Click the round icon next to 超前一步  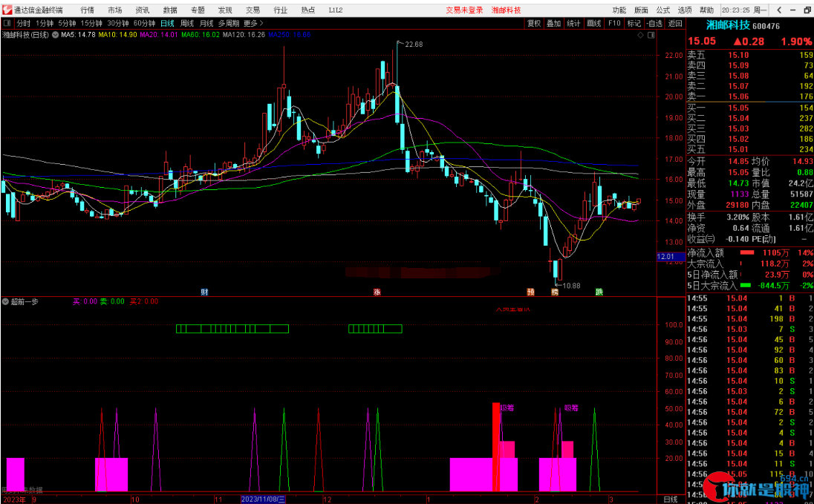pyautogui.click(x=5, y=301)
